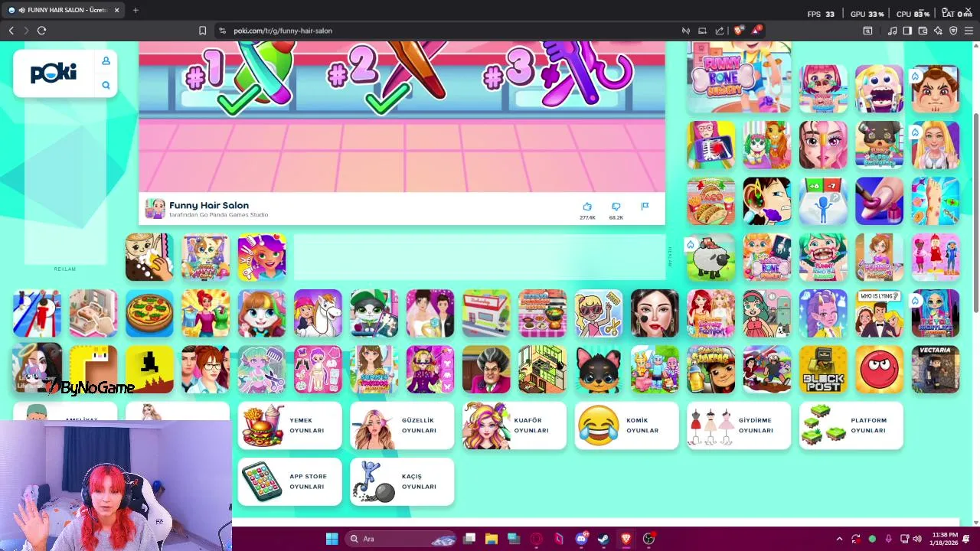The width and height of the screenshot is (980, 551).
Task: Reload the page in browser toolbar
Action: pos(41,31)
